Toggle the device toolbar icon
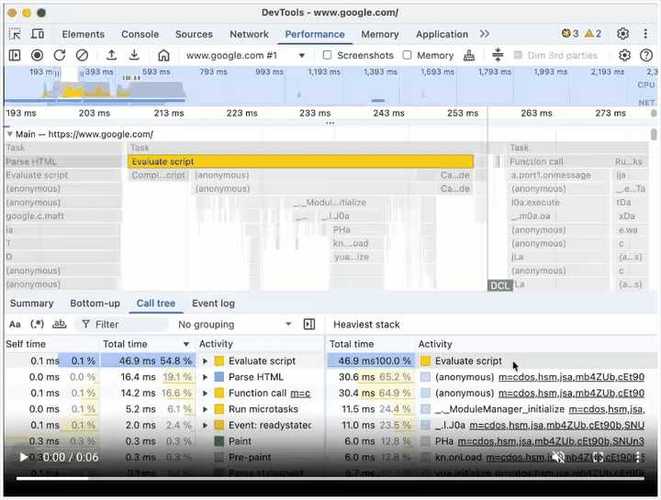The height and width of the screenshot is (500, 661). 38,34
